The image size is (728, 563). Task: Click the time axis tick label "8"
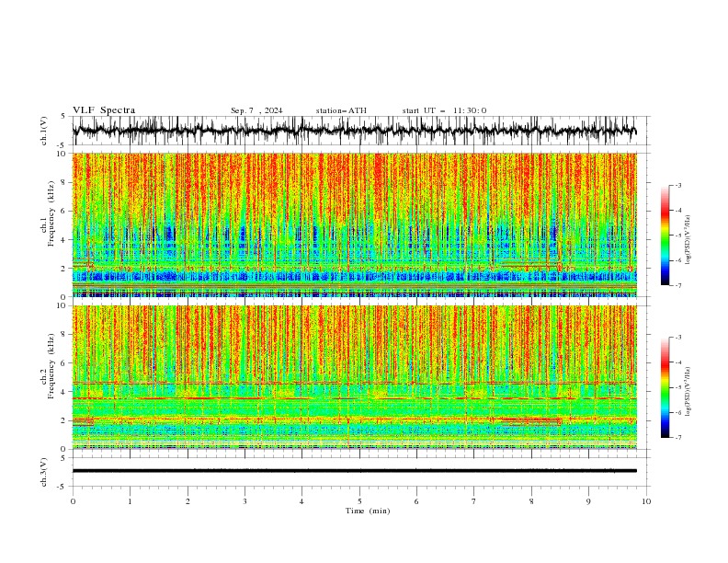531,501
